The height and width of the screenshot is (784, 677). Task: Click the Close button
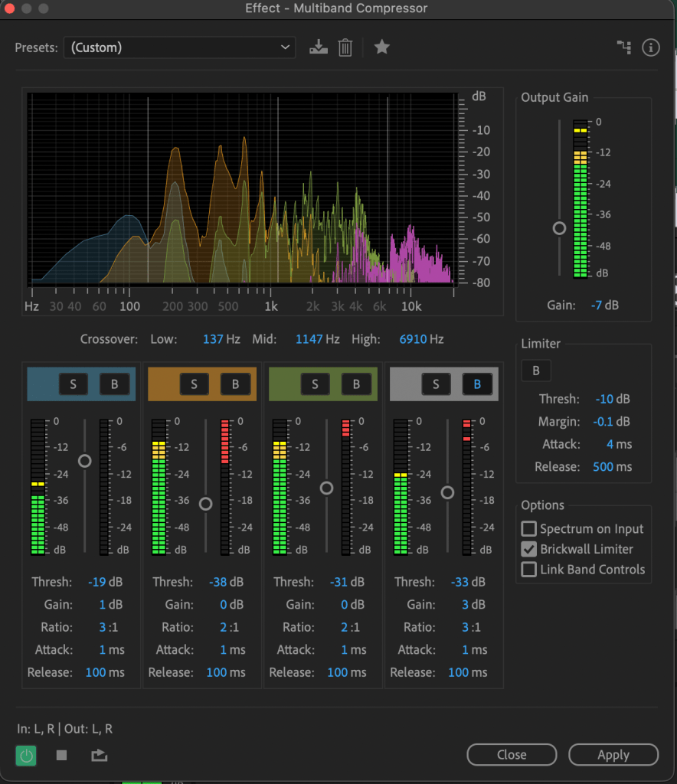pos(512,755)
